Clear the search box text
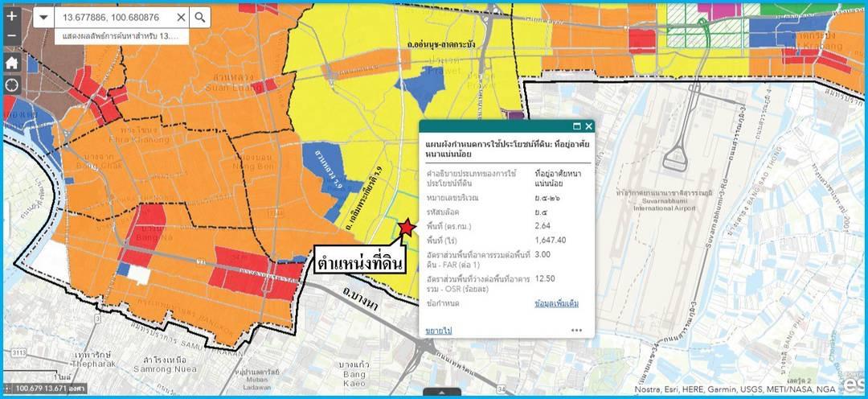The image size is (868, 399). (181, 18)
